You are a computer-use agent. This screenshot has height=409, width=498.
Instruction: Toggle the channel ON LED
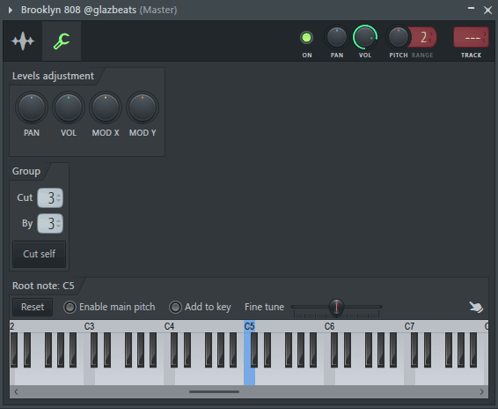point(306,38)
